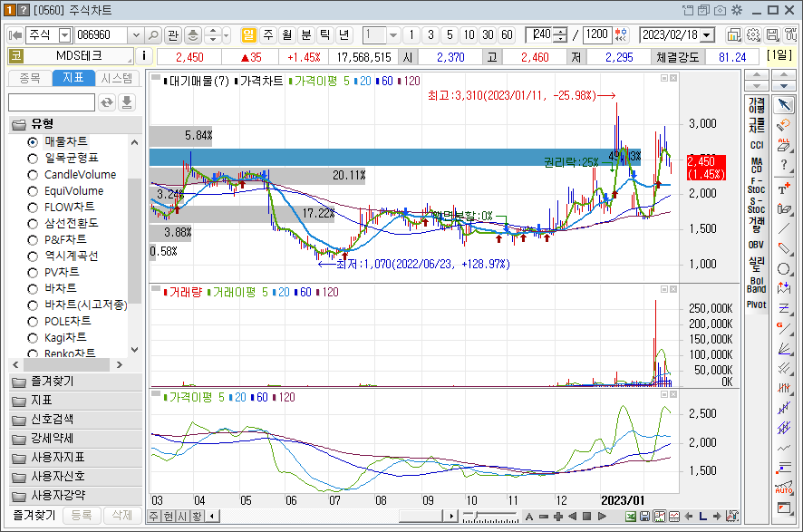Click the zoom out minus icon
The image size is (803, 532).
[x=544, y=516]
